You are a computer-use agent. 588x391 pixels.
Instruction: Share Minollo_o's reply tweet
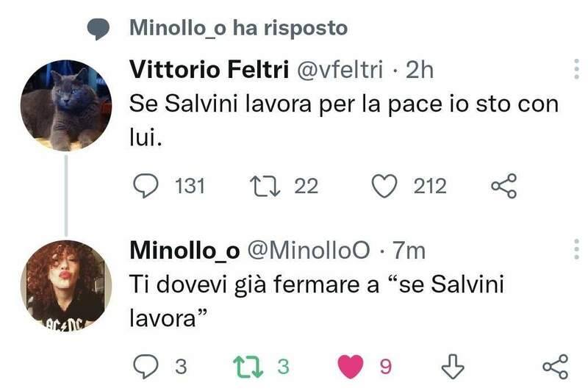(555, 366)
